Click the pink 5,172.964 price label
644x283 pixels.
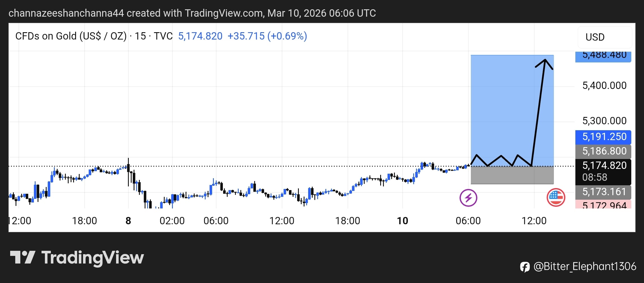click(x=603, y=204)
